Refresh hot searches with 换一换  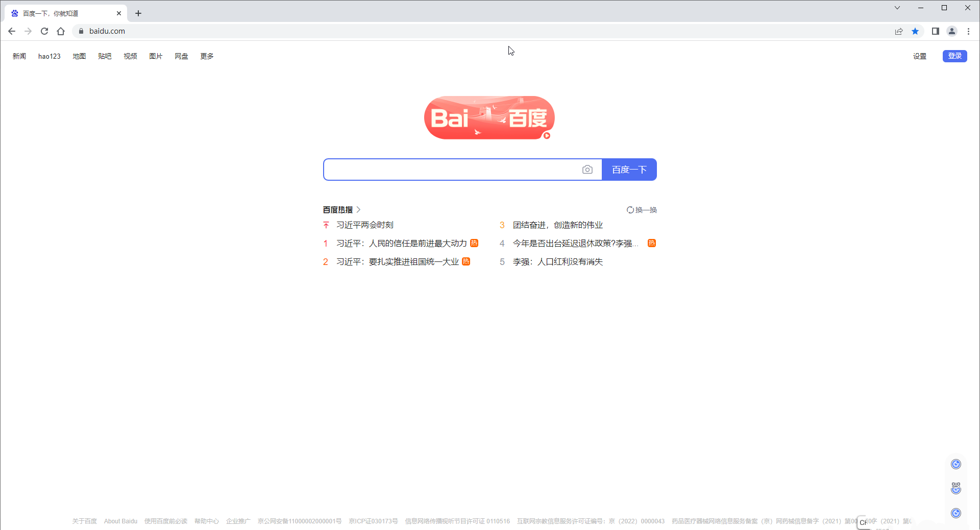[x=642, y=210]
